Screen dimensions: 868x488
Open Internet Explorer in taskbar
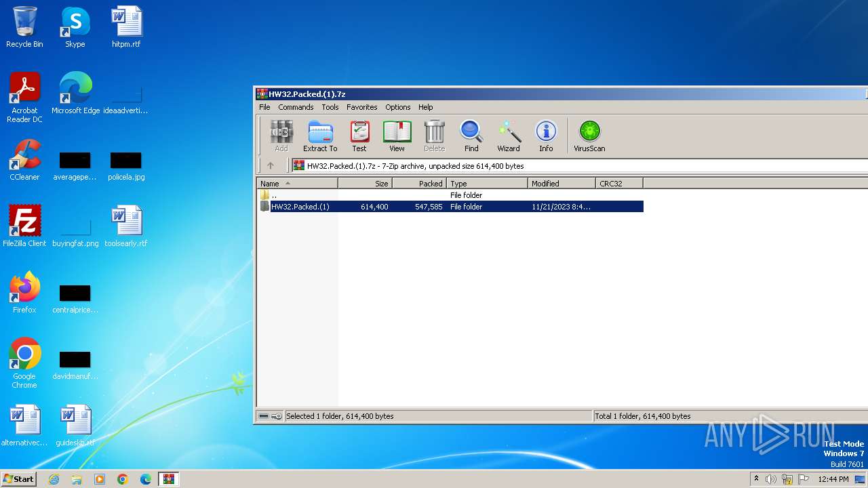pyautogui.click(x=54, y=479)
